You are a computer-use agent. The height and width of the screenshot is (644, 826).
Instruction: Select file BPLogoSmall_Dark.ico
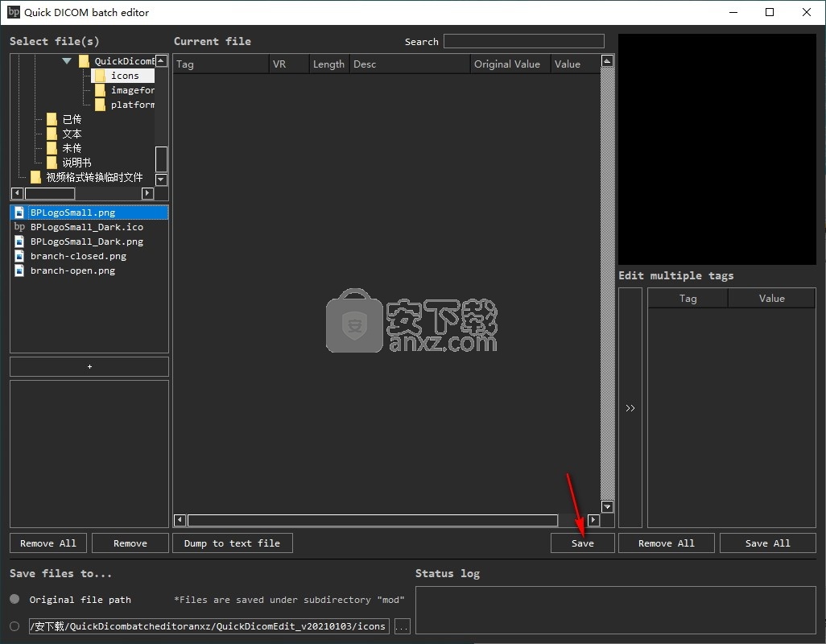pos(86,227)
